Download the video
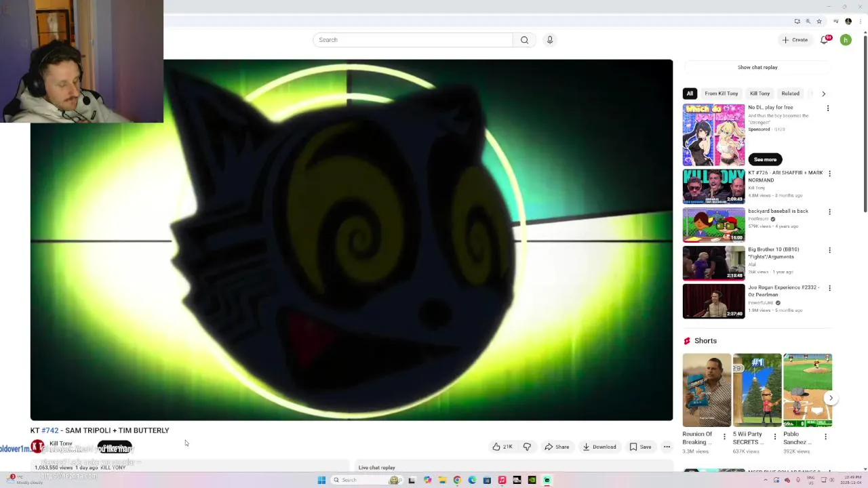Screen dimensions: 868x488 tap(599, 447)
